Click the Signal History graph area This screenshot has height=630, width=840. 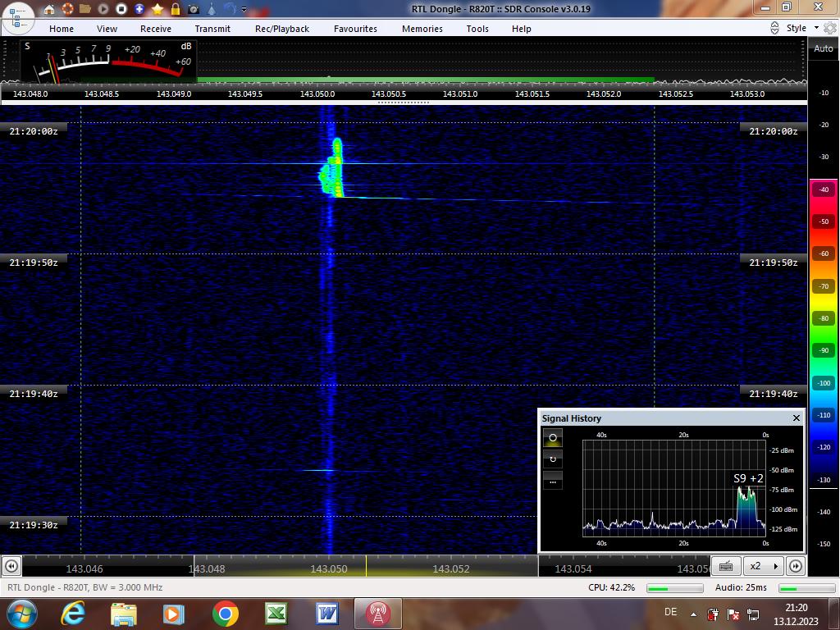(674, 488)
